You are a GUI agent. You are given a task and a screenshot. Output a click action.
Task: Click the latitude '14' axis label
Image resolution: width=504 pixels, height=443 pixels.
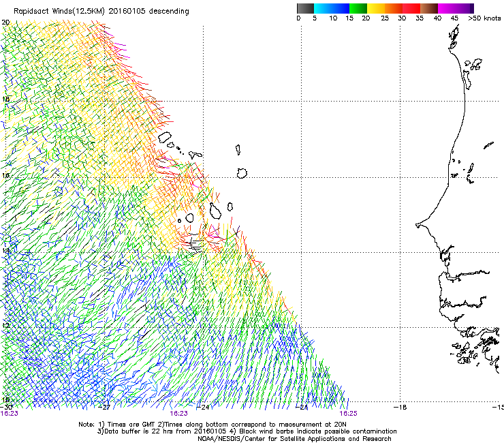click(5, 251)
